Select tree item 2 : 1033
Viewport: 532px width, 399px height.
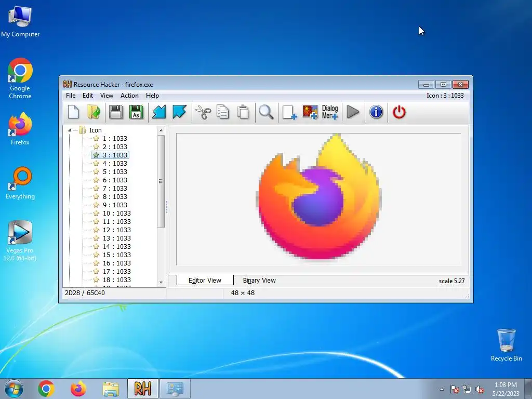(115, 147)
